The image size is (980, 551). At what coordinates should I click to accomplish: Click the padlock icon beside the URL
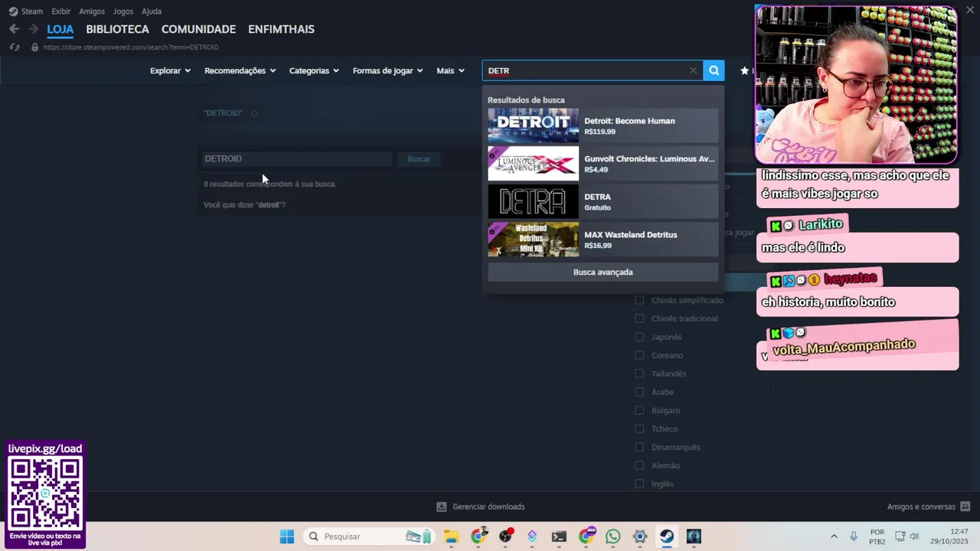tap(34, 47)
